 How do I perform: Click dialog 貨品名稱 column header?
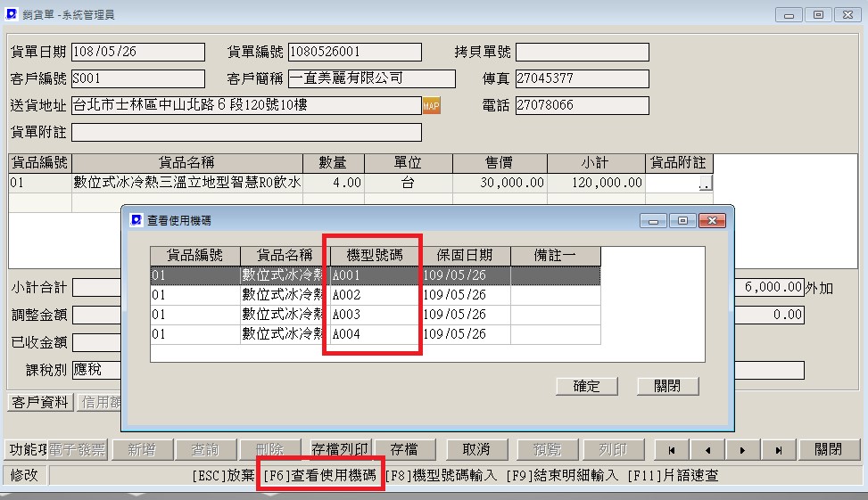[285, 256]
